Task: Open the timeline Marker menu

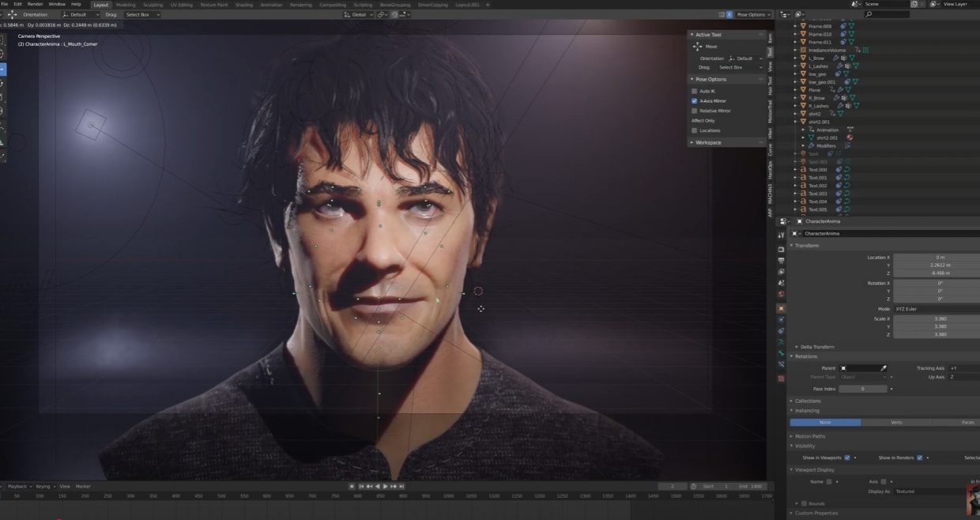Action: [x=83, y=486]
